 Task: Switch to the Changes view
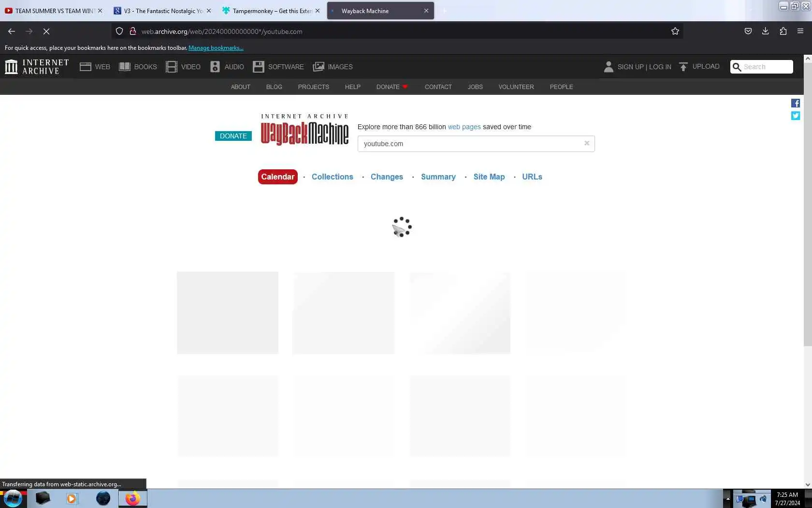[387, 177]
